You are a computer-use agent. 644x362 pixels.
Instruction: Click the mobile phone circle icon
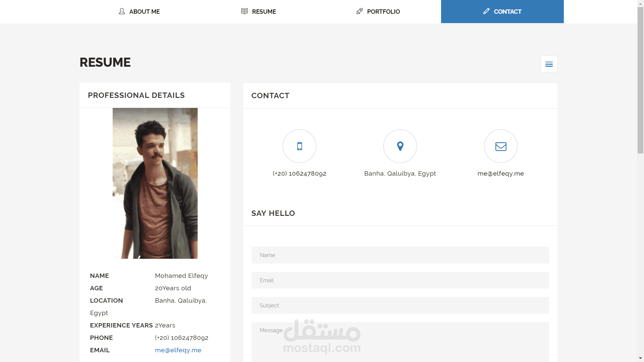(300, 146)
